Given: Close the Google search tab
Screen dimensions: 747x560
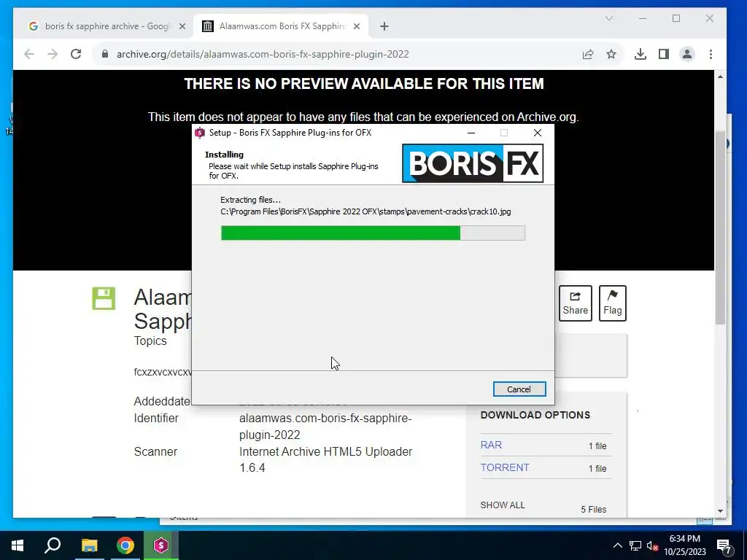Looking at the screenshot, I should click(x=182, y=26).
